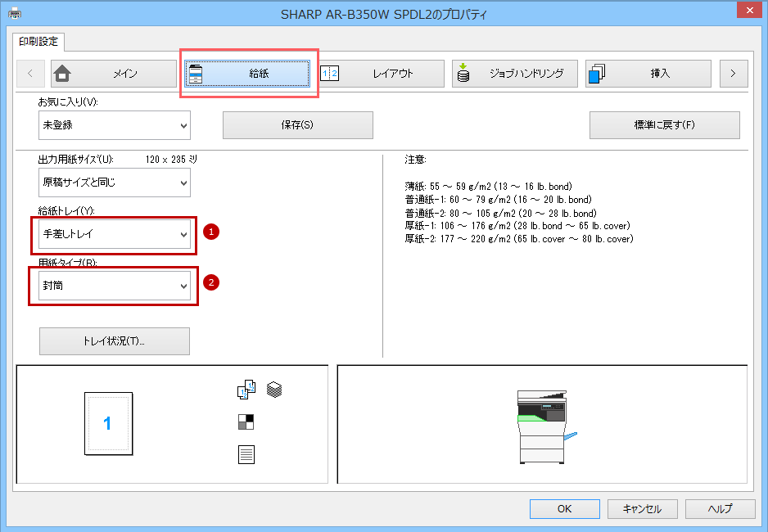Switch to the レイアウト tab
This screenshot has width=768, height=532.
(x=382, y=74)
